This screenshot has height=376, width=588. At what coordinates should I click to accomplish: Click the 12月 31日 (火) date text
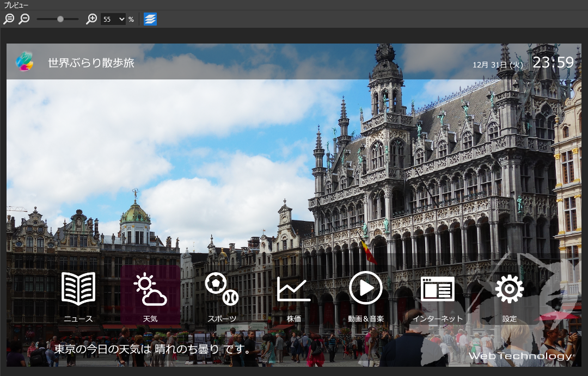(498, 64)
